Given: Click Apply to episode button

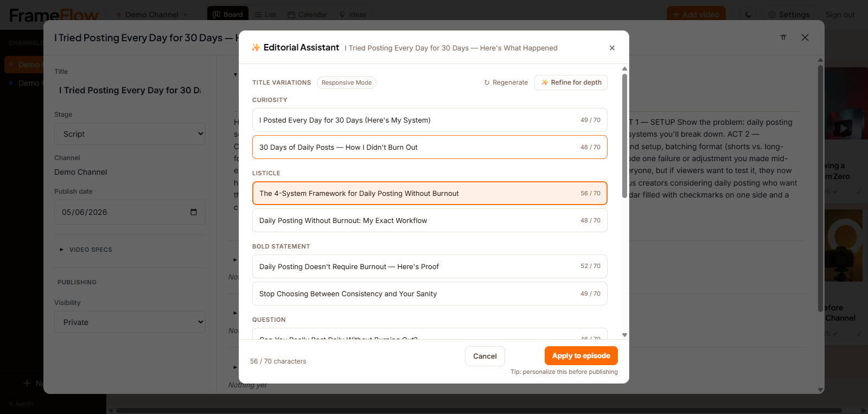Looking at the screenshot, I should coord(581,356).
